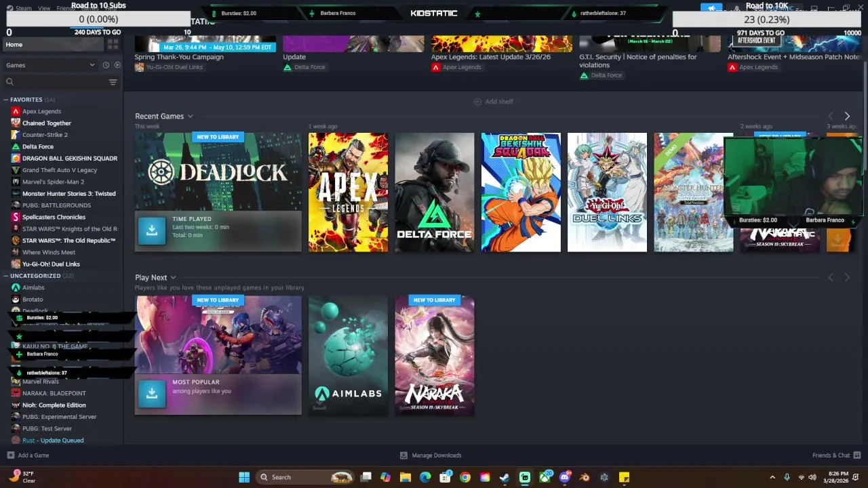Select Grand Theft Auto V Legacy

tap(60, 170)
